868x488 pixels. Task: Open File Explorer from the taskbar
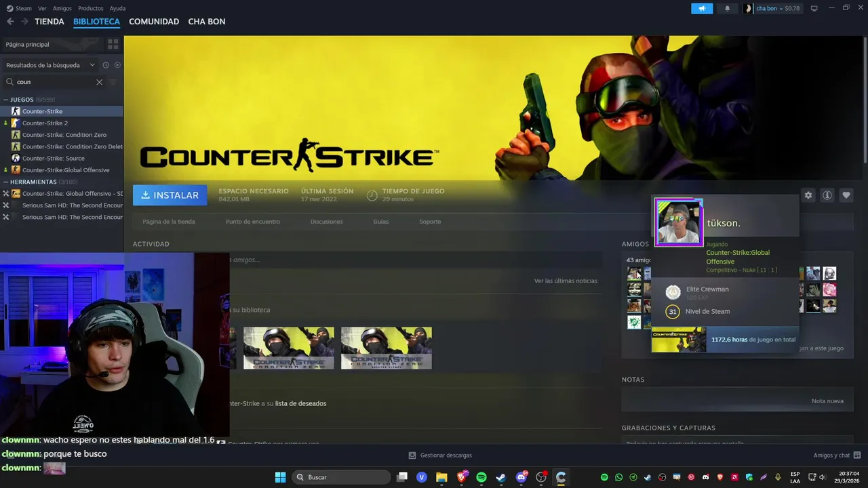[x=441, y=477]
